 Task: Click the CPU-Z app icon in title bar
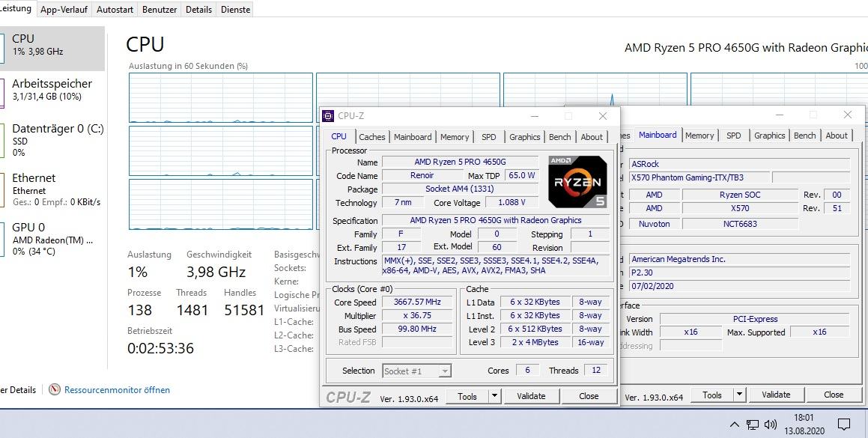coord(328,116)
